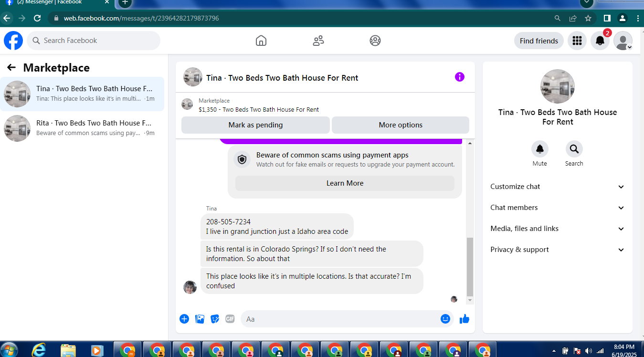
Task: Open the Windows Start menu
Action: tap(9, 350)
